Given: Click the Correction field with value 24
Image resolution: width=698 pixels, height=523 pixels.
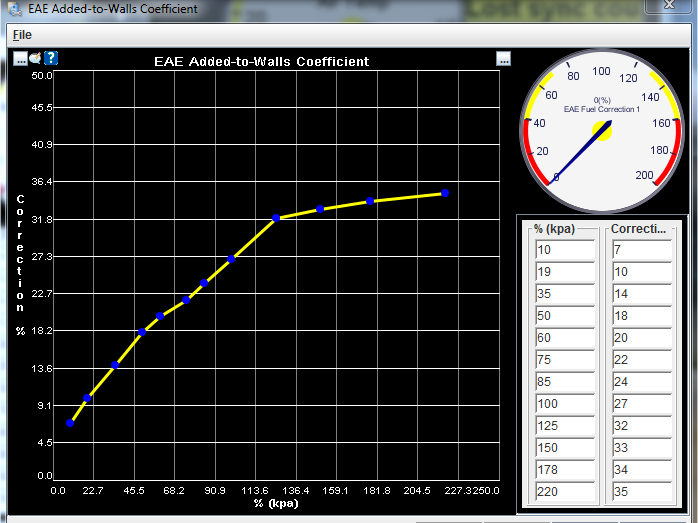Looking at the screenshot, I should click(x=641, y=382).
